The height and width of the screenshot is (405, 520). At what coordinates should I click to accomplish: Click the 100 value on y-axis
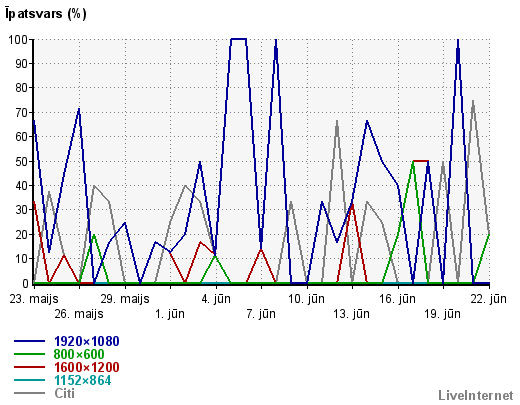pos(19,40)
